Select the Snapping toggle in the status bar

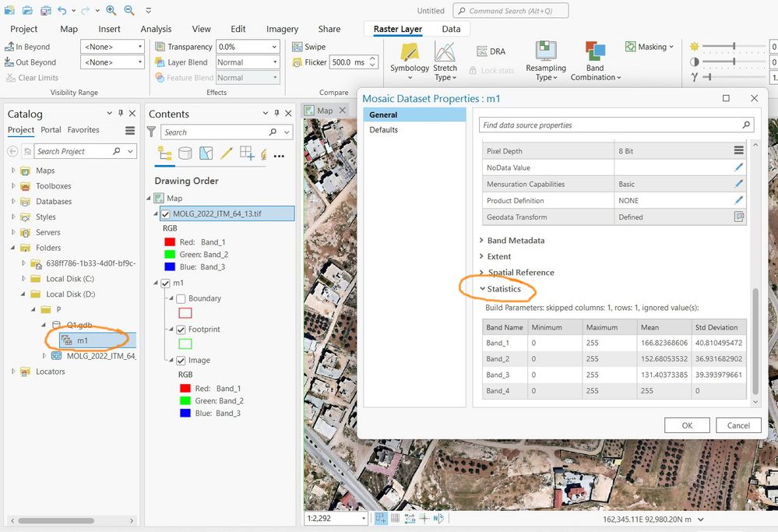[410, 517]
